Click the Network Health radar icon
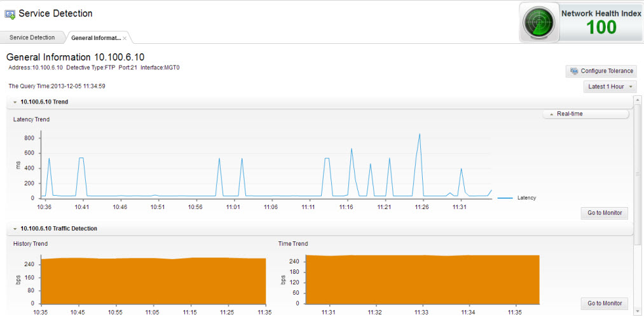This screenshot has width=644, height=317. (539, 22)
